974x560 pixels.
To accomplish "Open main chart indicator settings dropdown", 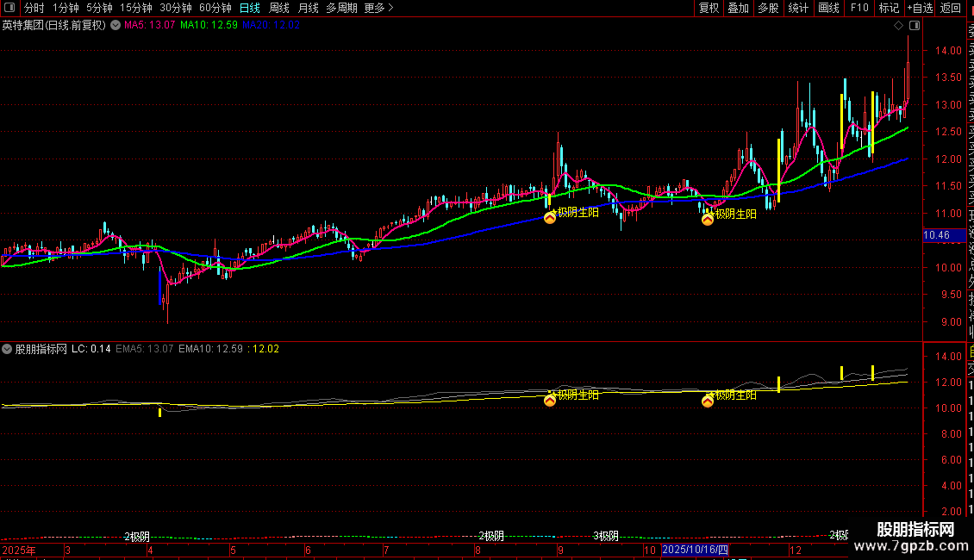I will (x=116, y=26).
